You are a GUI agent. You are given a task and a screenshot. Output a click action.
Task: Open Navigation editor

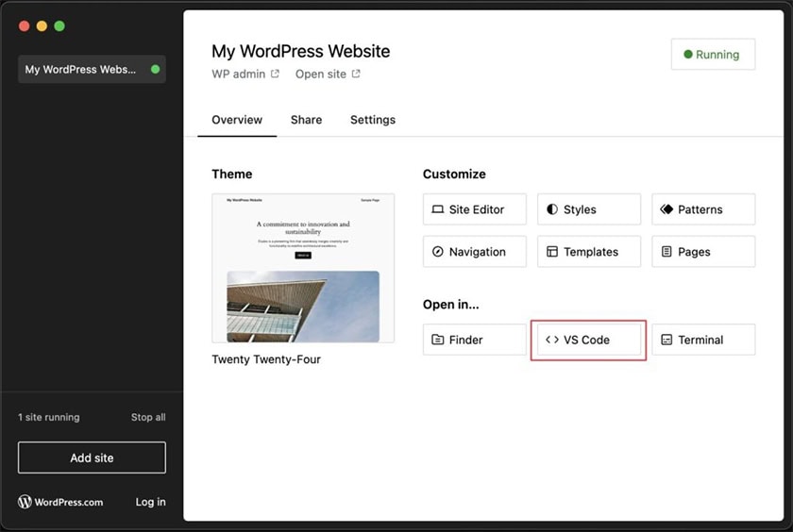(474, 252)
